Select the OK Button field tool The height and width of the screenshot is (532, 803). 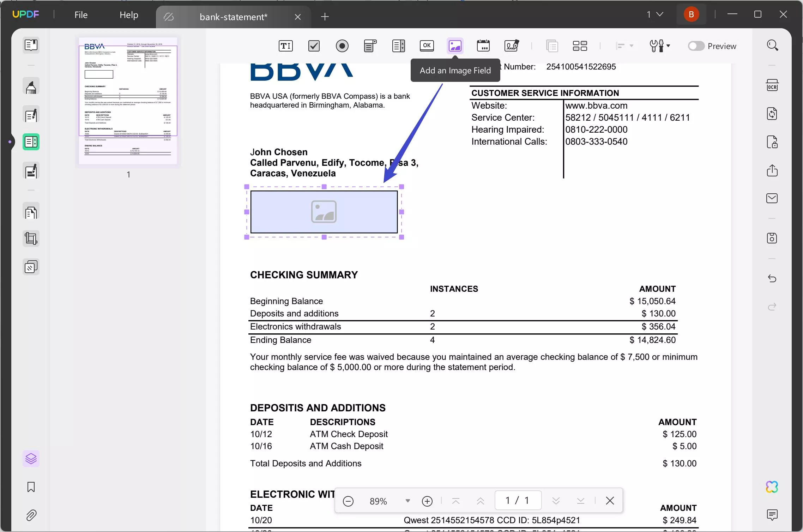point(427,46)
